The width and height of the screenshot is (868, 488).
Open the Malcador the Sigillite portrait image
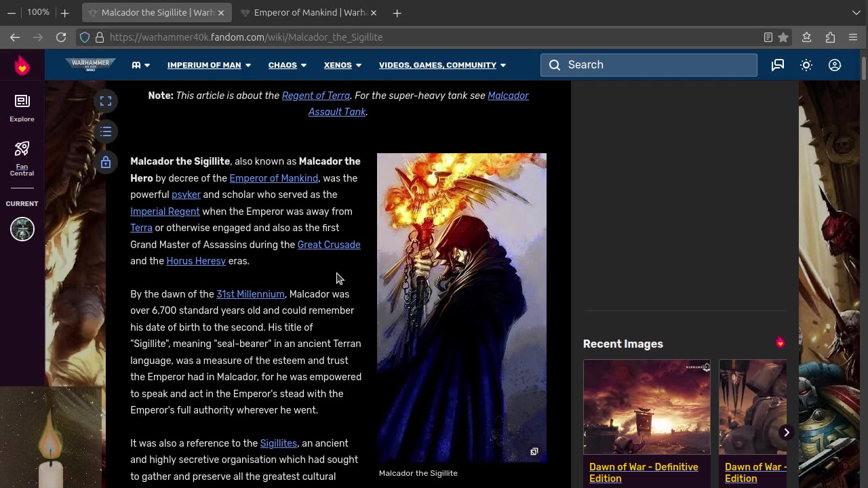[462, 308]
